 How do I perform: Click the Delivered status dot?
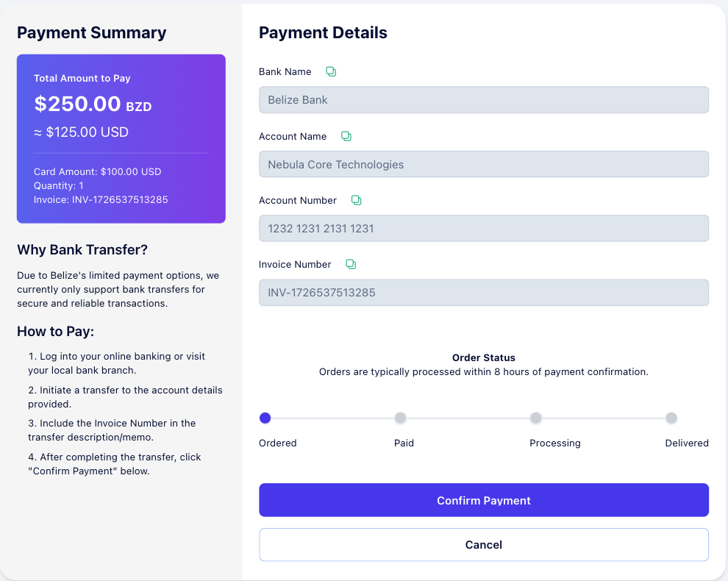tap(671, 418)
